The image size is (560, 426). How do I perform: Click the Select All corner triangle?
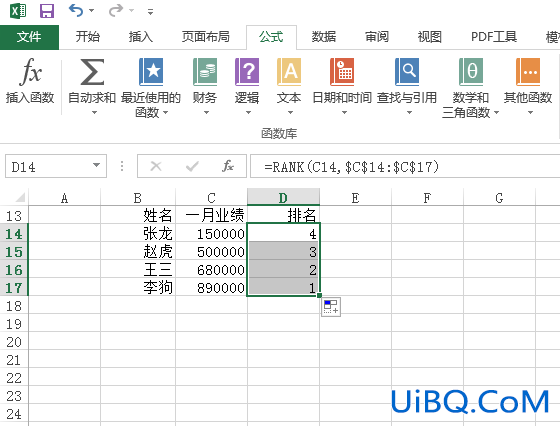click(20, 197)
